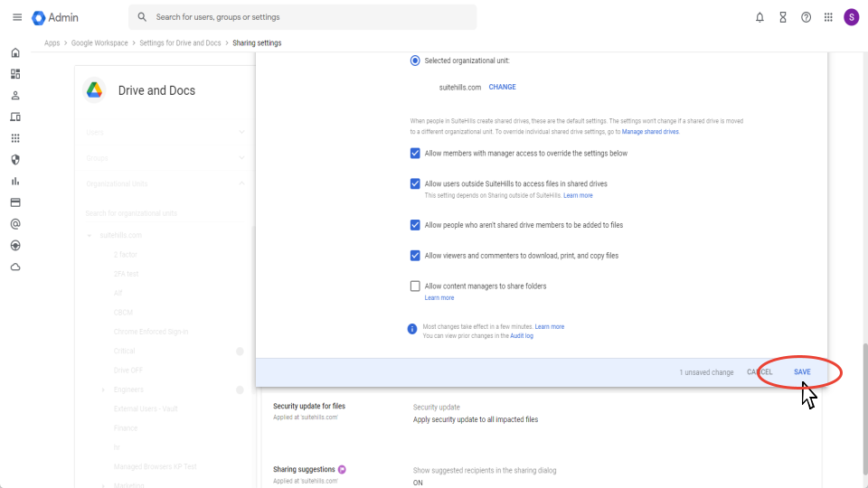The width and height of the screenshot is (868, 488).
Task: Uncheck Allow people who aren't members
Action: click(415, 225)
